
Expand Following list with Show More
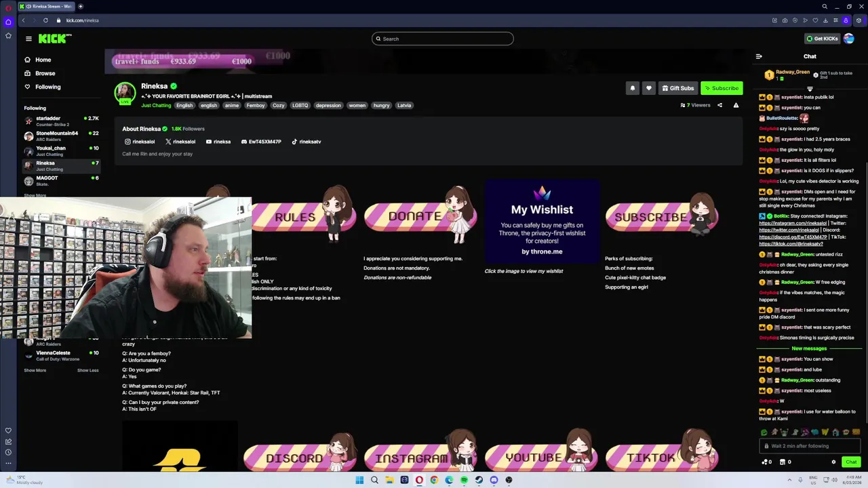pyautogui.click(x=35, y=195)
